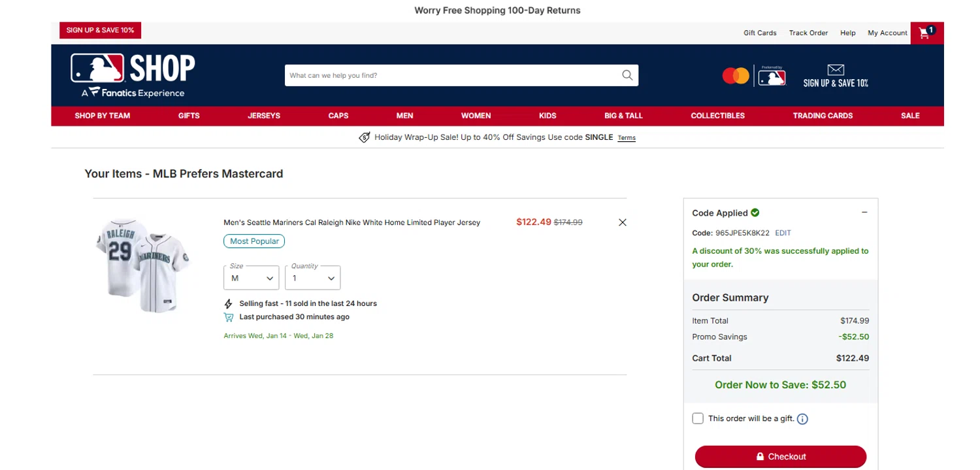The width and height of the screenshot is (980, 470).
Task: Open the gift order info icon
Action: pyautogui.click(x=802, y=419)
